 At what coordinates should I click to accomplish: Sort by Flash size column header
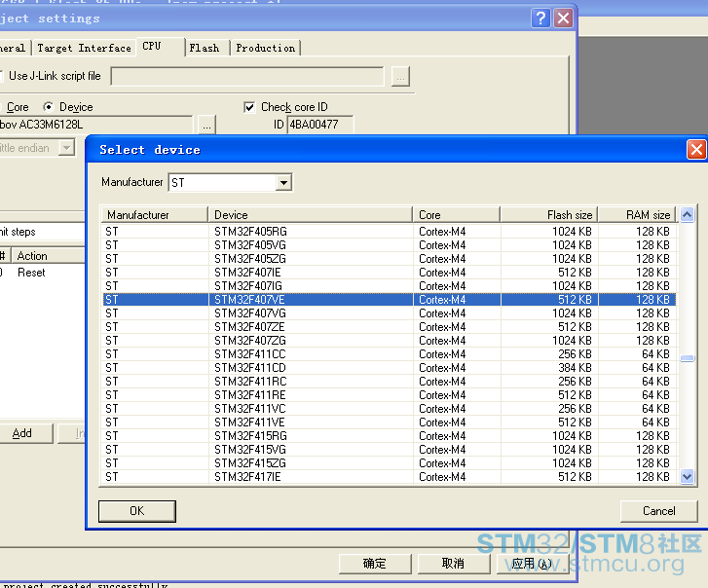[x=549, y=215]
